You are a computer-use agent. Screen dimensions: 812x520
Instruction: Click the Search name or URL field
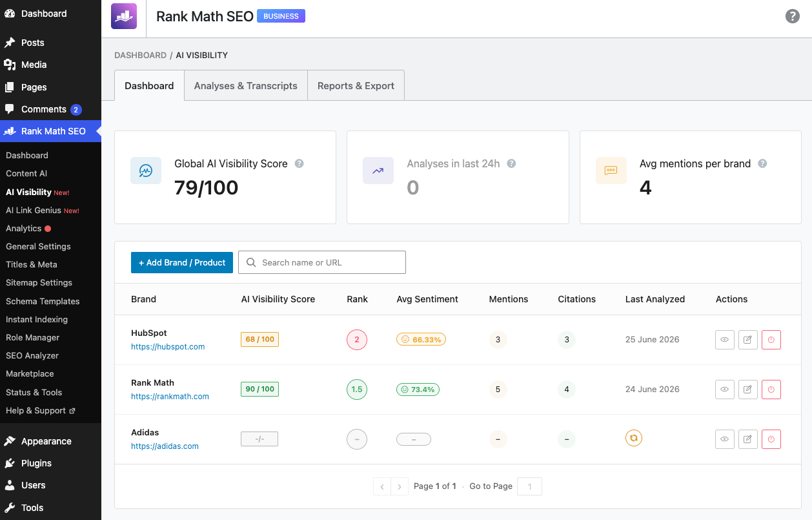pyautogui.click(x=322, y=262)
